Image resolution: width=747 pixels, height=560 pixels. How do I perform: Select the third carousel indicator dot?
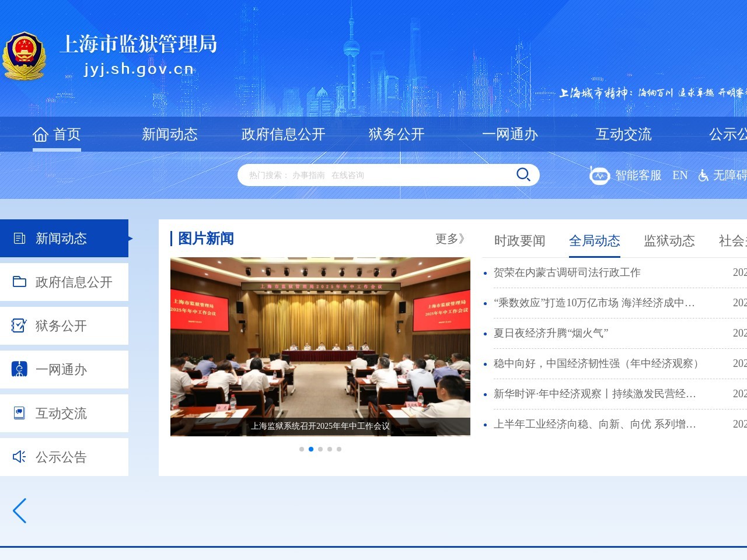tap(320, 449)
